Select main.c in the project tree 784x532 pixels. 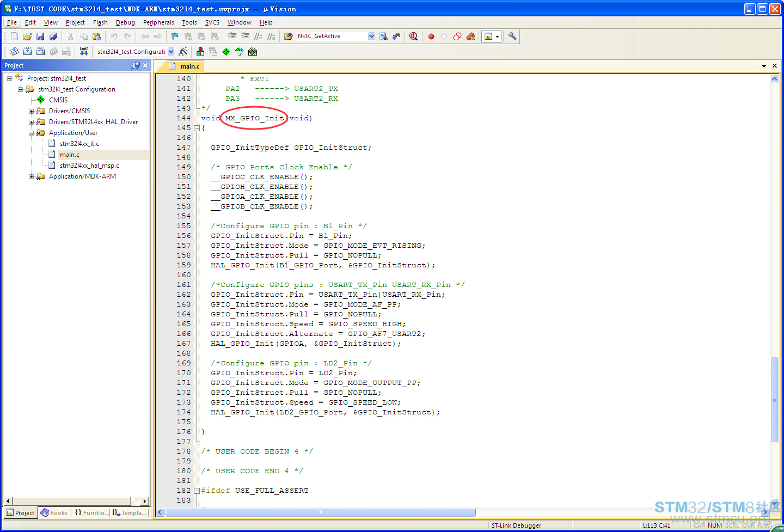(70, 155)
